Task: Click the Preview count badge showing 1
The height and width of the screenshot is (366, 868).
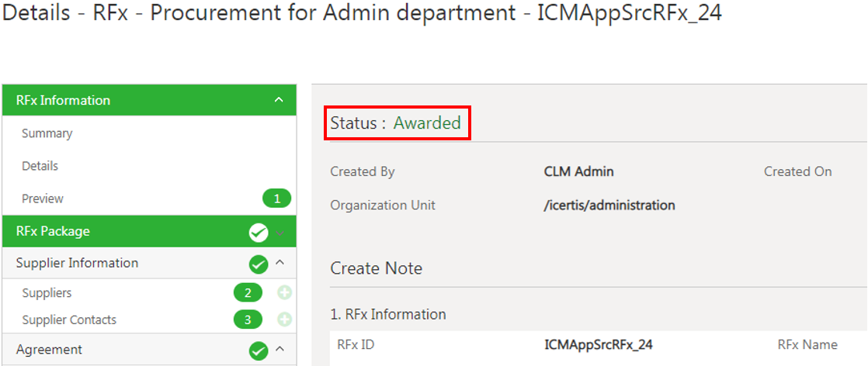Action: [x=277, y=199]
